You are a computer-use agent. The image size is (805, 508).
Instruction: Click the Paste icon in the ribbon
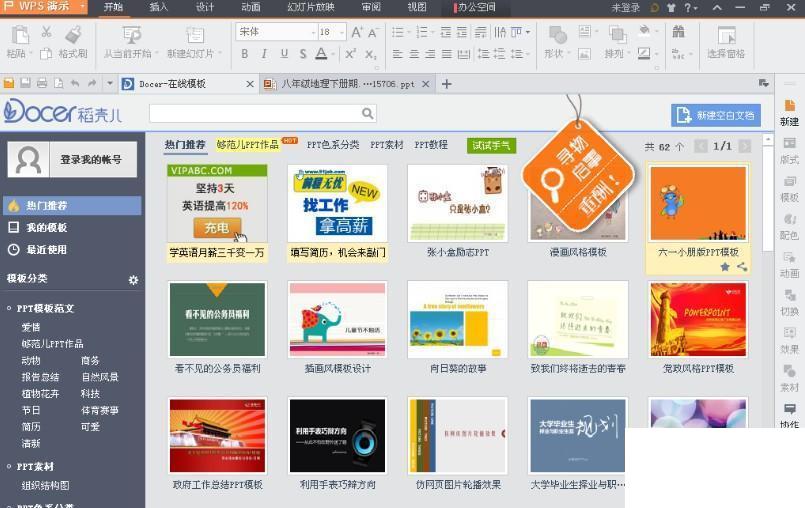20,36
